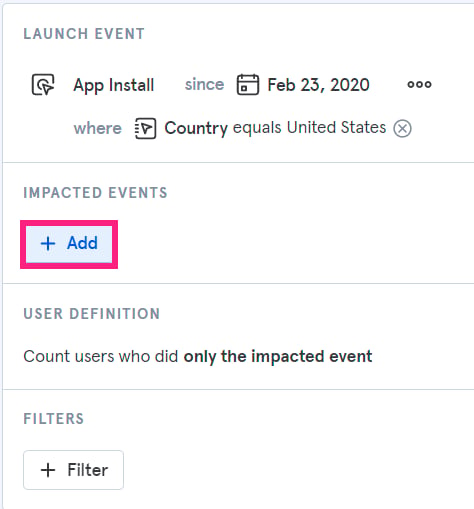The width and height of the screenshot is (474, 509).
Task: Add a new filter with Filter button
Action: click(x=73, y=470)
